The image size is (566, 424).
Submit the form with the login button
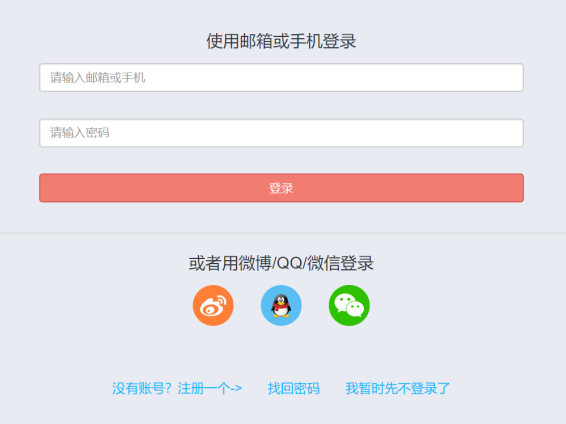[x=281, y=188]
